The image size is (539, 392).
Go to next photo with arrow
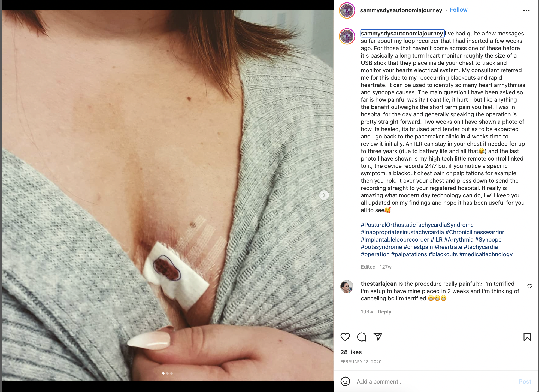324,195
